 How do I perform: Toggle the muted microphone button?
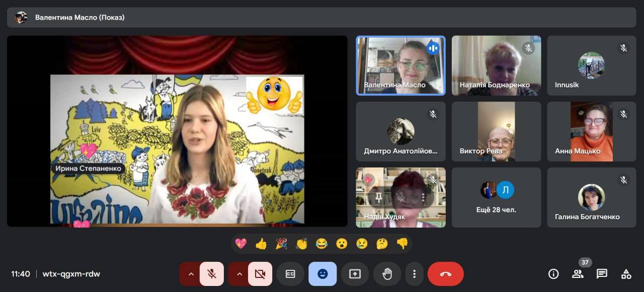point(212,274)
